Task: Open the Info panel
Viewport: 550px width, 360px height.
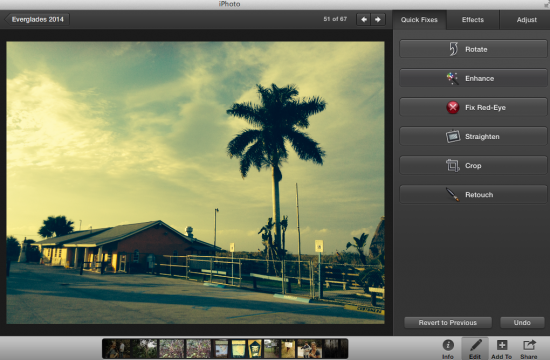Action: [x=448, y=349]
